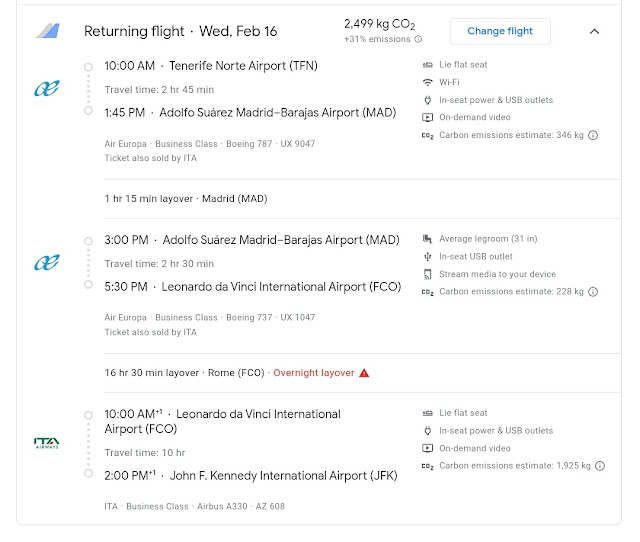Click the Change flight button
Screen dimensions: 640x542
(x=499, y=31)
